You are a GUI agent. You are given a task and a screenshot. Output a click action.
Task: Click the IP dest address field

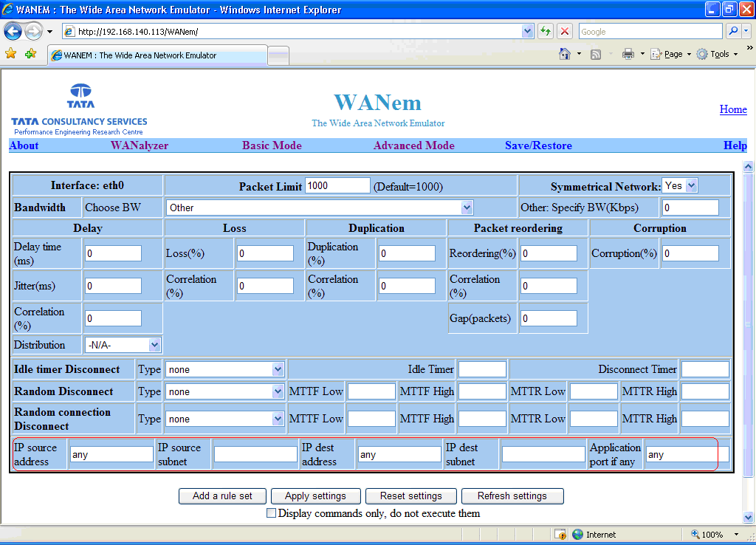click(399, 454)
